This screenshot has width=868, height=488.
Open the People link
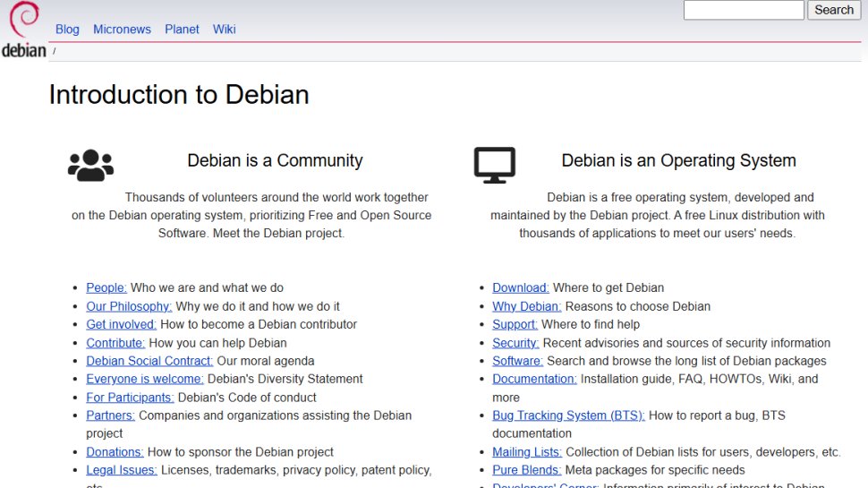106,288
